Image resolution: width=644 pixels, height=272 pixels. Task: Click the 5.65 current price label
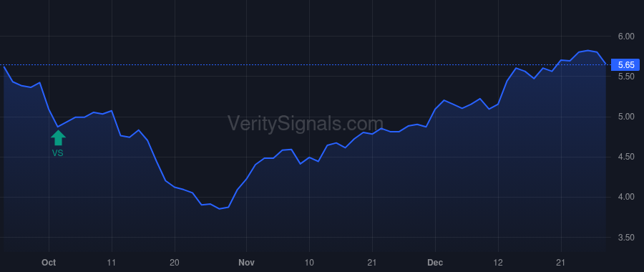point(626,65)
